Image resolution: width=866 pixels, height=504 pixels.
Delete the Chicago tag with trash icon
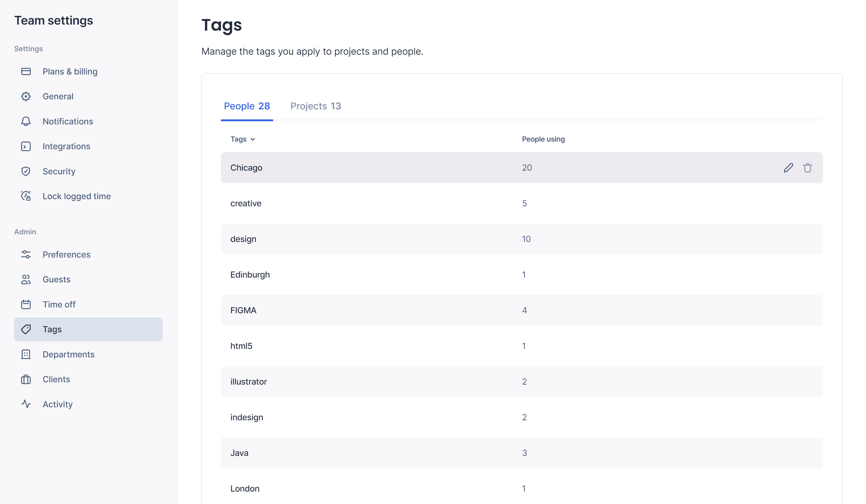coord(807,168)
